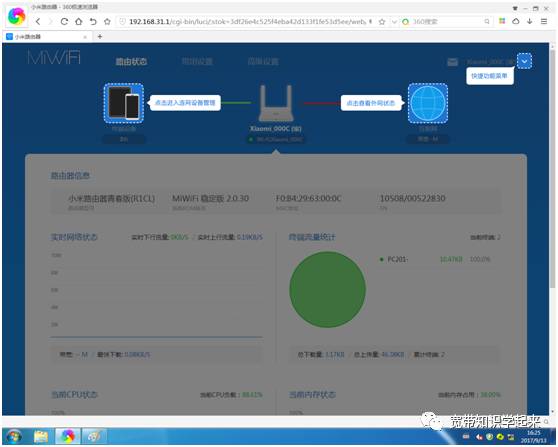
Task: Expand the dropdown arrow beside the address bar star
Action: coord(394,22)
